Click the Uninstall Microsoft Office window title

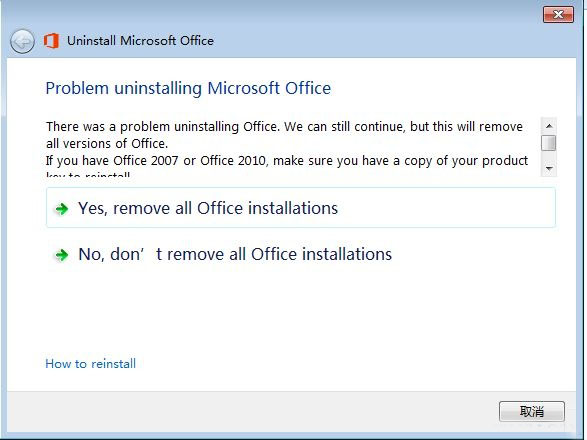[140, 40]
